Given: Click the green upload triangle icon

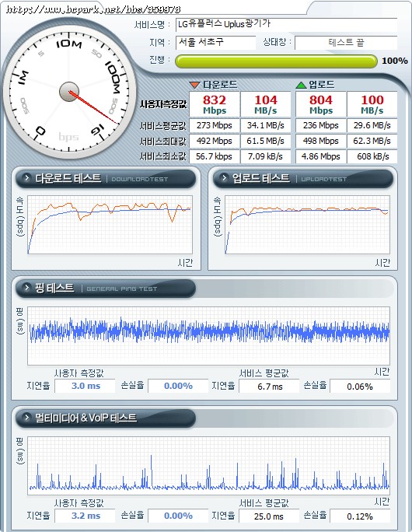Looking at the screenshot, I should tap(301, 85).
